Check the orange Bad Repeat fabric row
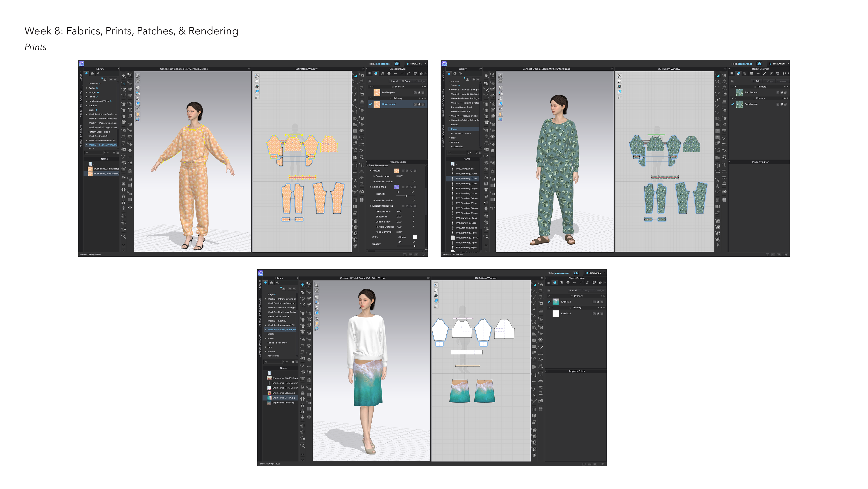This screenshot has width=868, height=489. coord(370,92)
